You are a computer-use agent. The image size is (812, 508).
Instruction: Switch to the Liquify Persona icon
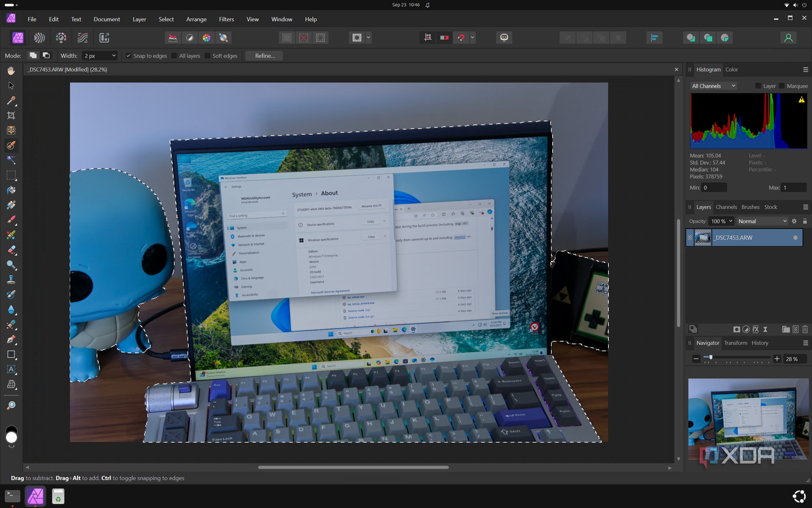point(39,38)
